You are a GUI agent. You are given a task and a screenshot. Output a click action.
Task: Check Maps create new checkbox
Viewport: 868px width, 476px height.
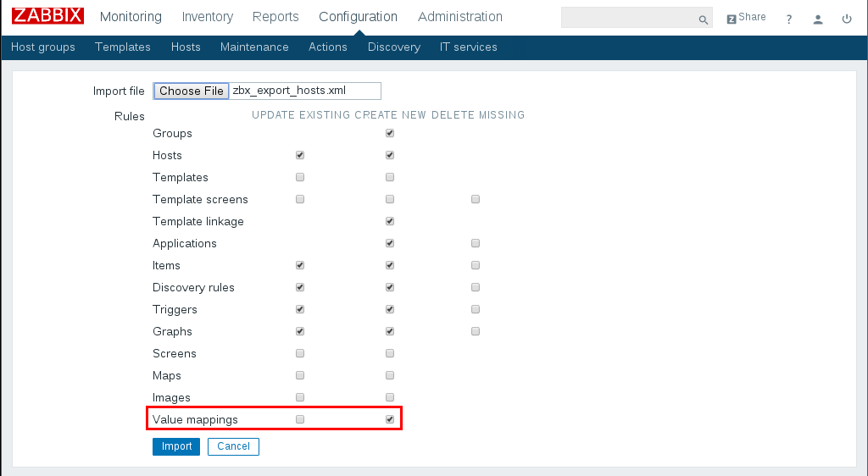tap(390, 375)
